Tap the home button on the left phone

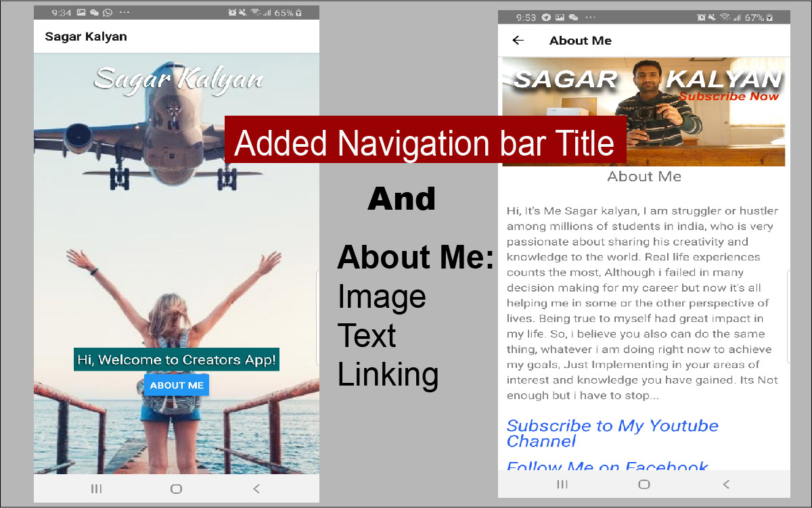coord(176,489)
